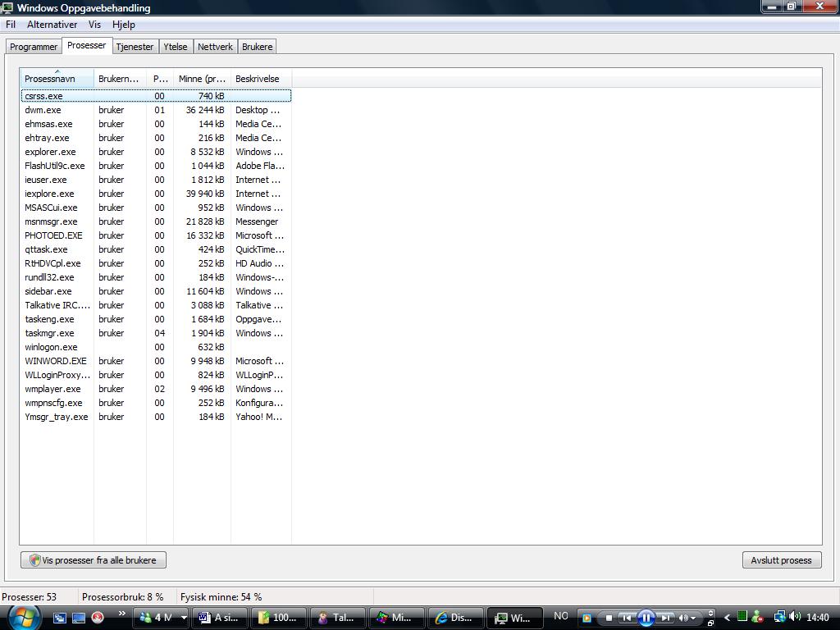The image size is (840, 630).
Task: Sort by Prosessnavn column header
Action: click(57, 78)
